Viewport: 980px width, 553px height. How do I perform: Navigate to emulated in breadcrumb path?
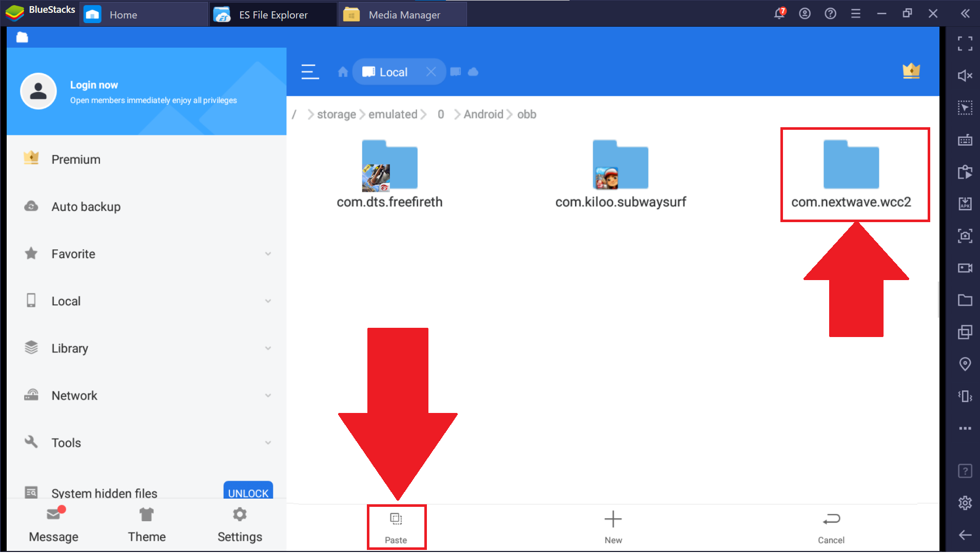(x=393, y=114)
